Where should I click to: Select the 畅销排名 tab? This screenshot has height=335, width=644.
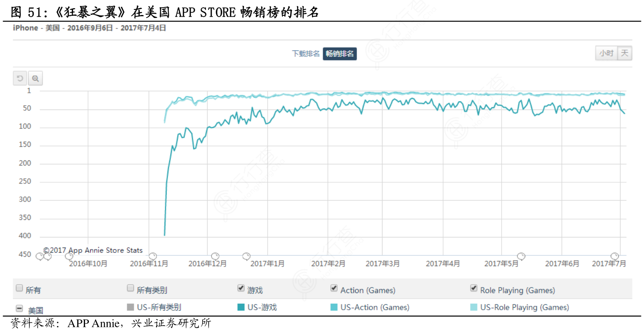pos(340,53)
